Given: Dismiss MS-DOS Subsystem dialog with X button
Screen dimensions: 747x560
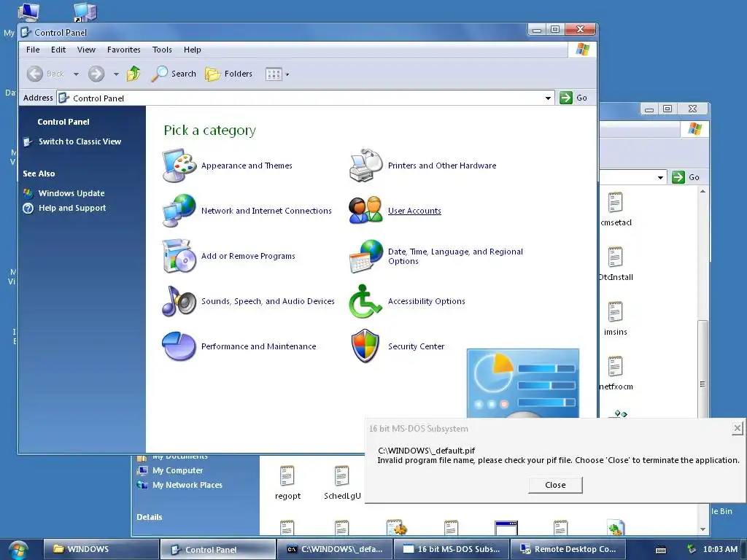Looking at the screenshot, I should (x=737, y=428).
